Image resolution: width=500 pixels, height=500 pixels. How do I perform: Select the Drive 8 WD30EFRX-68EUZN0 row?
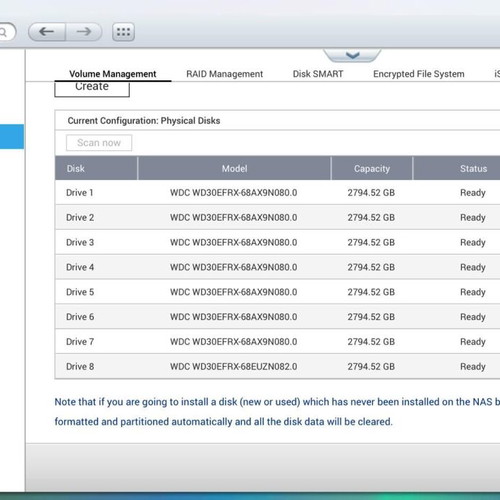(x=277, y=366)
